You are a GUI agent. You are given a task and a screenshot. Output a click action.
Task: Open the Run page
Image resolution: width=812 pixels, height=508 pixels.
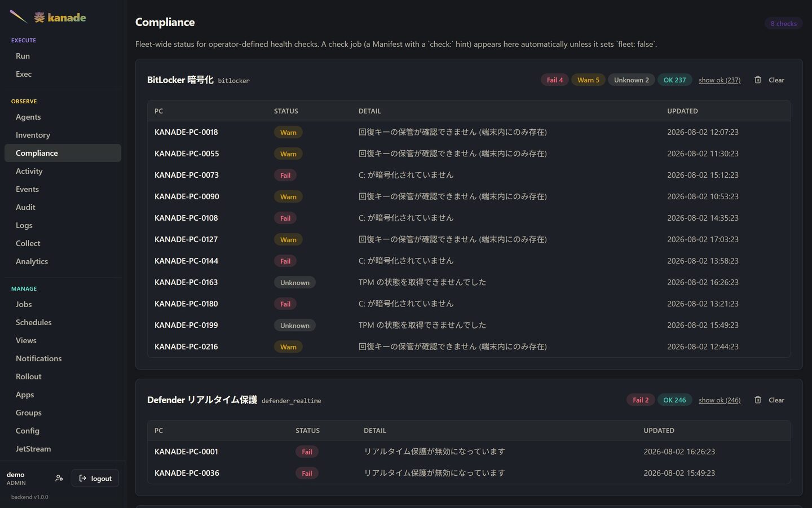[63, 56]
